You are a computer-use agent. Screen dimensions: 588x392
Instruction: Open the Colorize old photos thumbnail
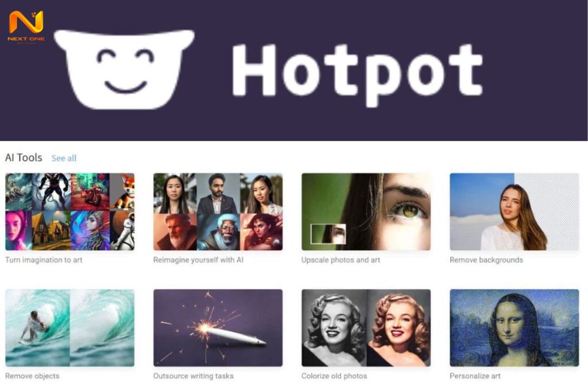coord(366,328)
